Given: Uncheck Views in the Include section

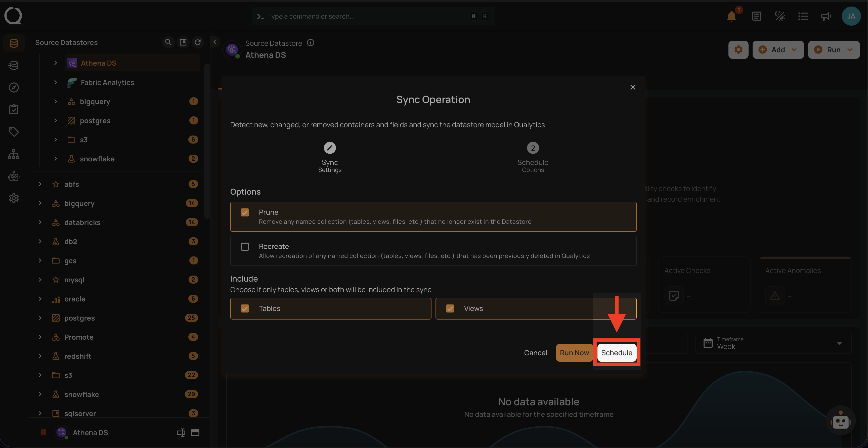Looking at the screenshot, I should tap(450, 308).
